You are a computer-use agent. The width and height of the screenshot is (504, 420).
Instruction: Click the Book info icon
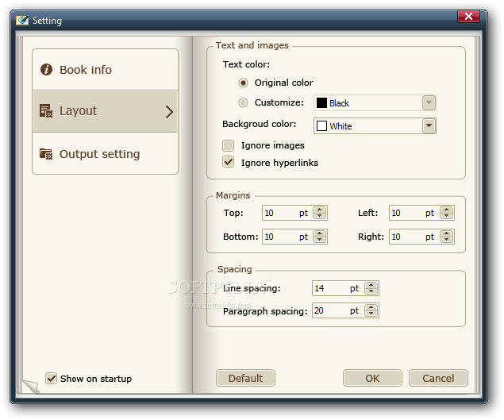46,69
